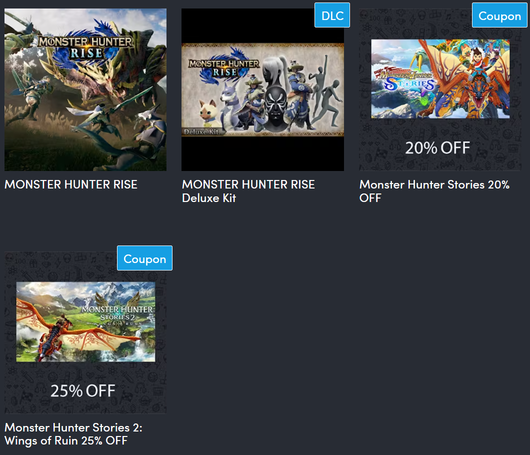This screenshot has width=530, height=455.
Task: Click the Deluxe Kit caption inside image
Action: pos(202,131)
